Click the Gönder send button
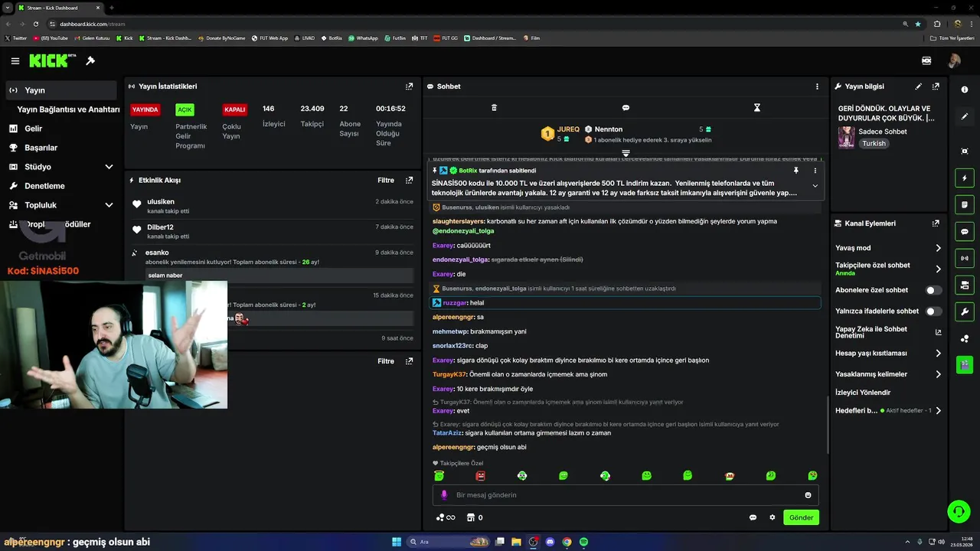This screenshot has height=551, width=980. 801,517
